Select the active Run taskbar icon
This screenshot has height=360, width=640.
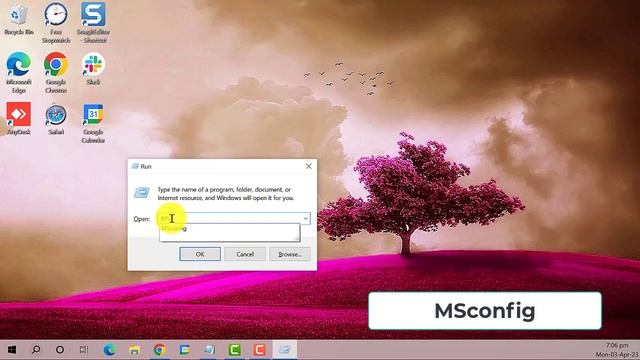point(285,350)
